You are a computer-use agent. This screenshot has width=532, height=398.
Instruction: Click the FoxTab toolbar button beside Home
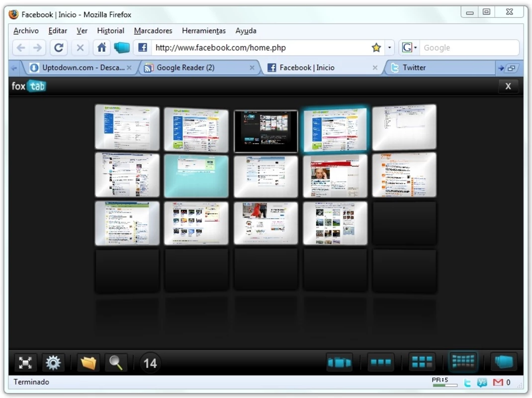tap(122, 48)
